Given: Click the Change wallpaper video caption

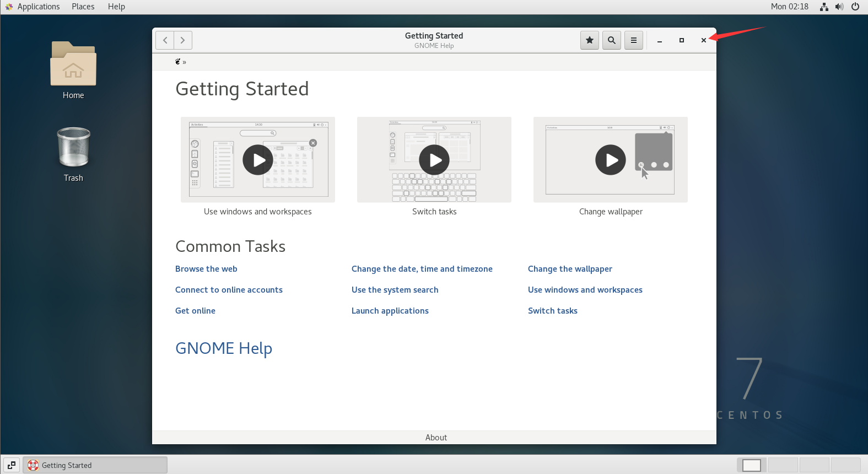Looking at the screenshot, I should tap(611, 212).
